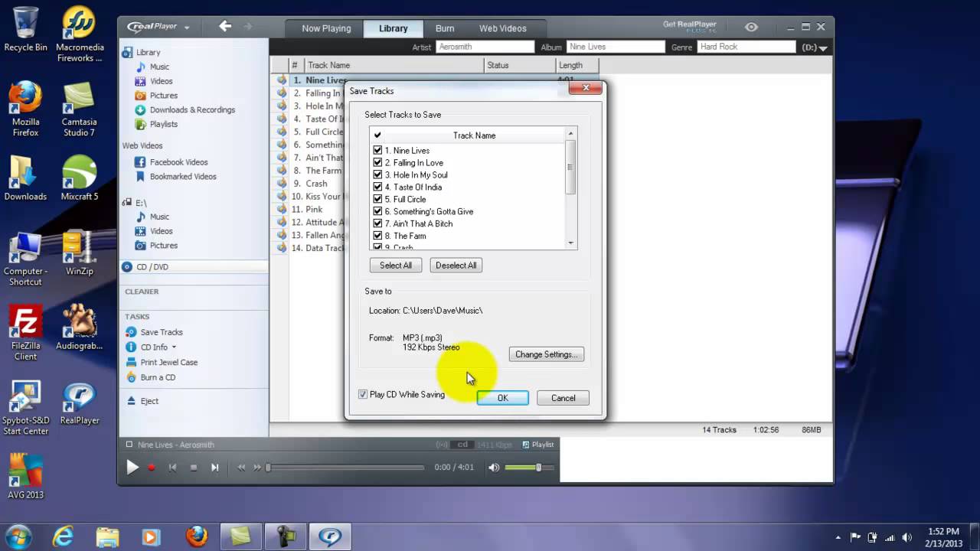Open Facebook Videos in sidebar
The height and width of the screenshot is (551, 980).
click(178, 162)
